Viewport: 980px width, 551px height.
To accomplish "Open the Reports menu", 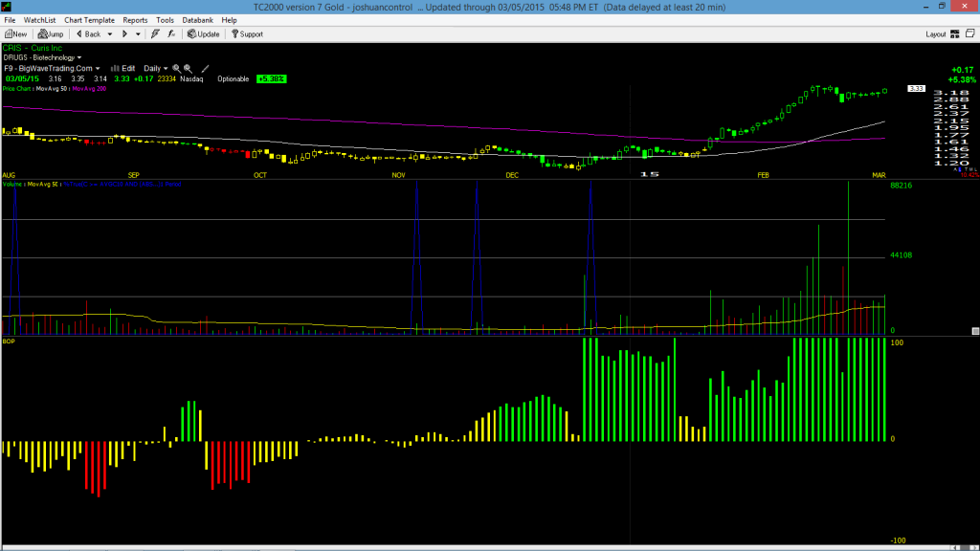I will (135, 20).
